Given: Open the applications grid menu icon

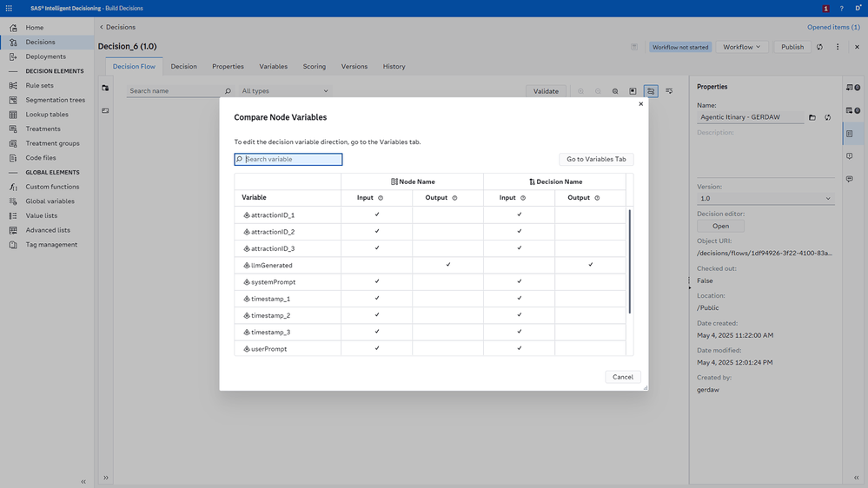Looking at the screenshot, I should [x=9, y=9].
